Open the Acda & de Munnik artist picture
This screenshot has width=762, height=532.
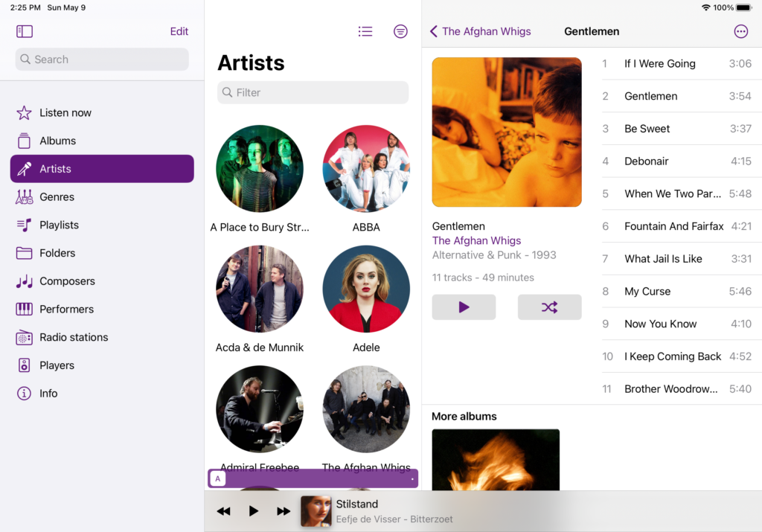click(x=260, y=289)
